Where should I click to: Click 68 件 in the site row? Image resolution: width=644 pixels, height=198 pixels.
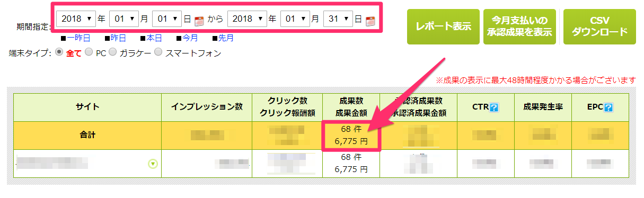click(x=351, y=158)
